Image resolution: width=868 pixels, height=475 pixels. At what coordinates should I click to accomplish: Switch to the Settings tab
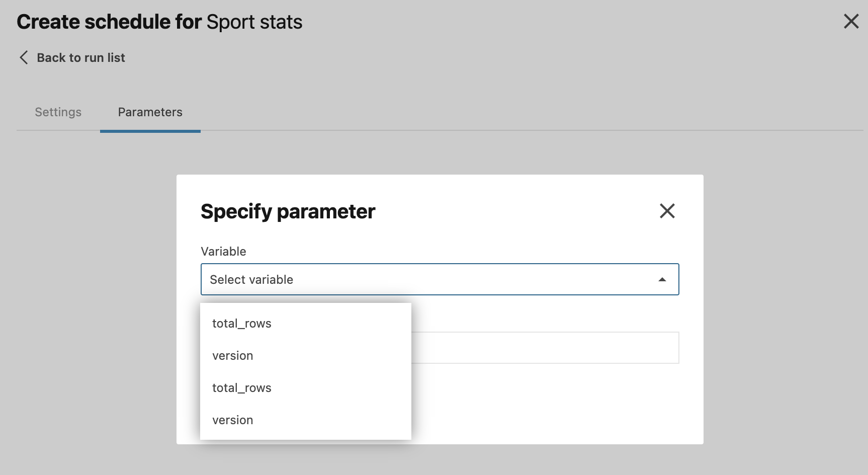[58, 112]
